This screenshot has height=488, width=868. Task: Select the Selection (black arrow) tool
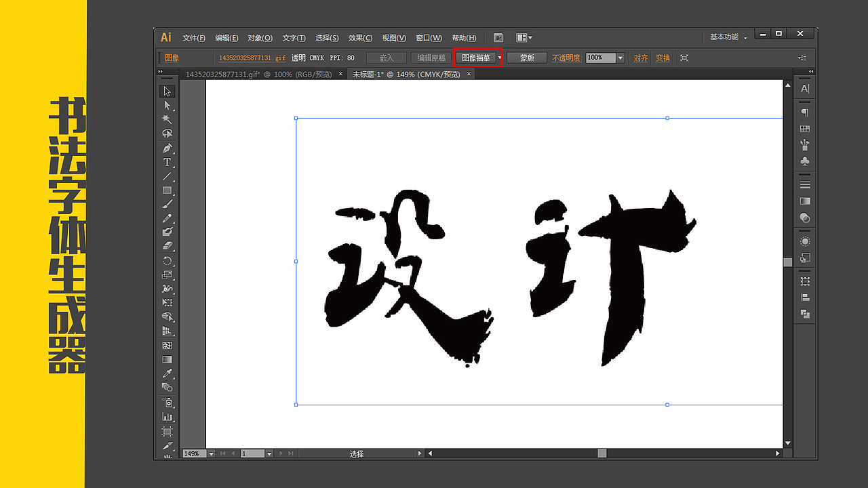coord(167,91)
